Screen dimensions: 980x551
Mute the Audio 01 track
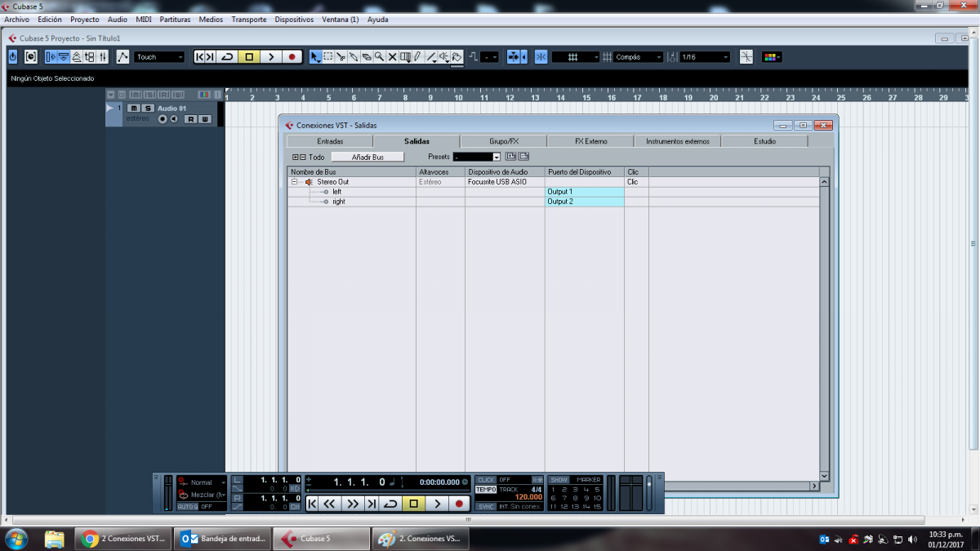(134, 108)
